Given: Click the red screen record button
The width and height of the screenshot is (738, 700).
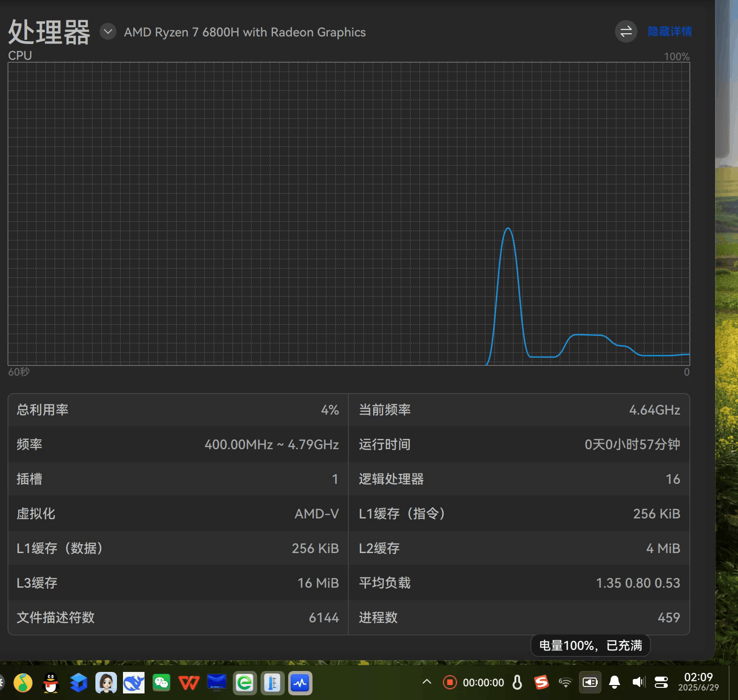Looking at the screenshot, I should 449,682.
